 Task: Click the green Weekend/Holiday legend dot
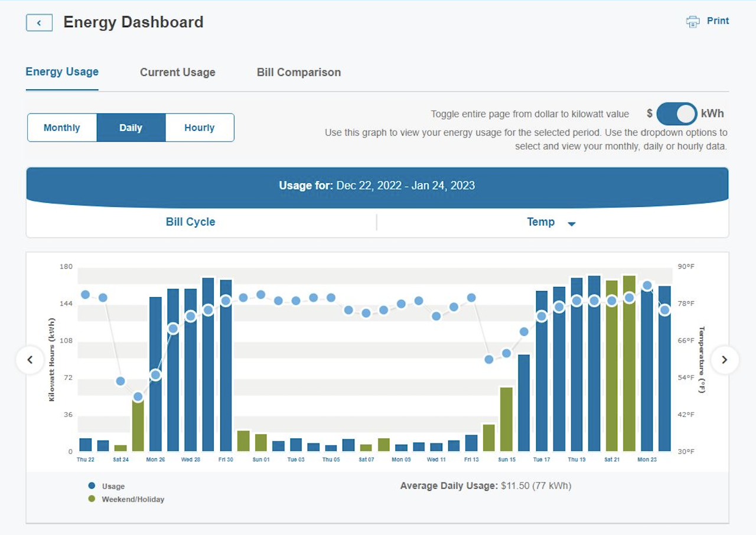click(92, 499)
